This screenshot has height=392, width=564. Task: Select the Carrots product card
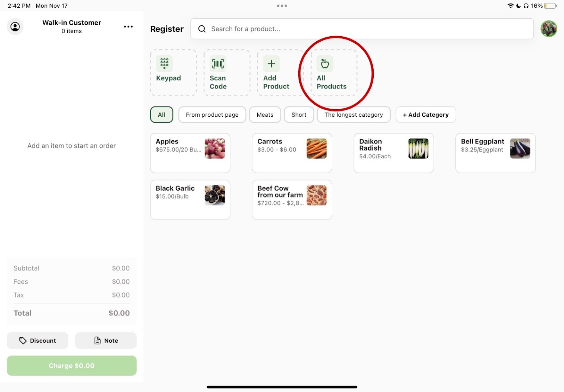coord(292,153)
